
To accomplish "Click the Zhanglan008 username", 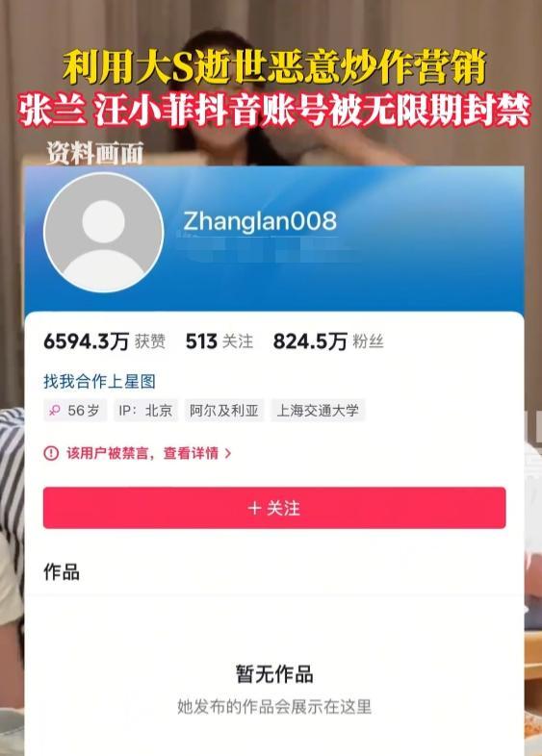I will tap(260, 221).
